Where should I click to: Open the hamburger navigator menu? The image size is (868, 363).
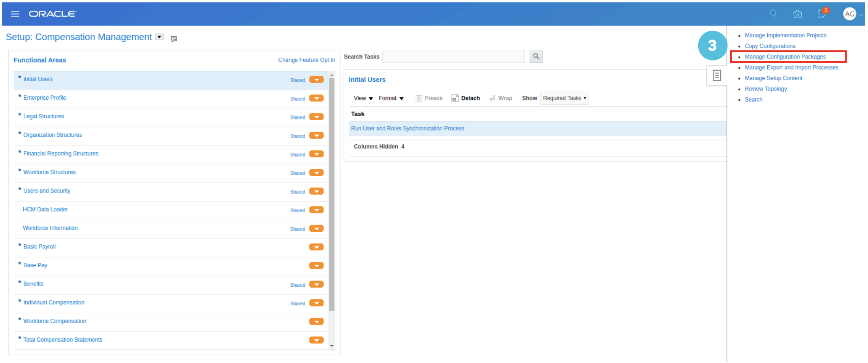tap(15, 14)
